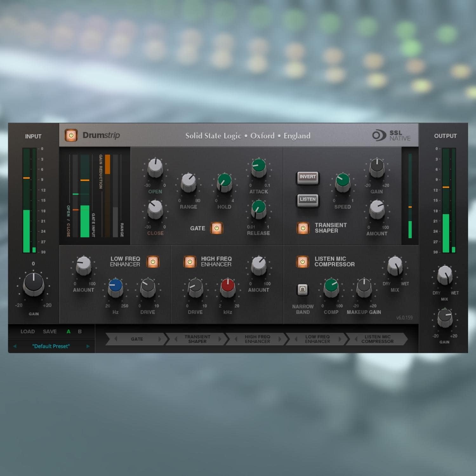The height and width of the screenshot is (476, 476).
Task: Click the green gate Release knob
Action: pos(259,209)
